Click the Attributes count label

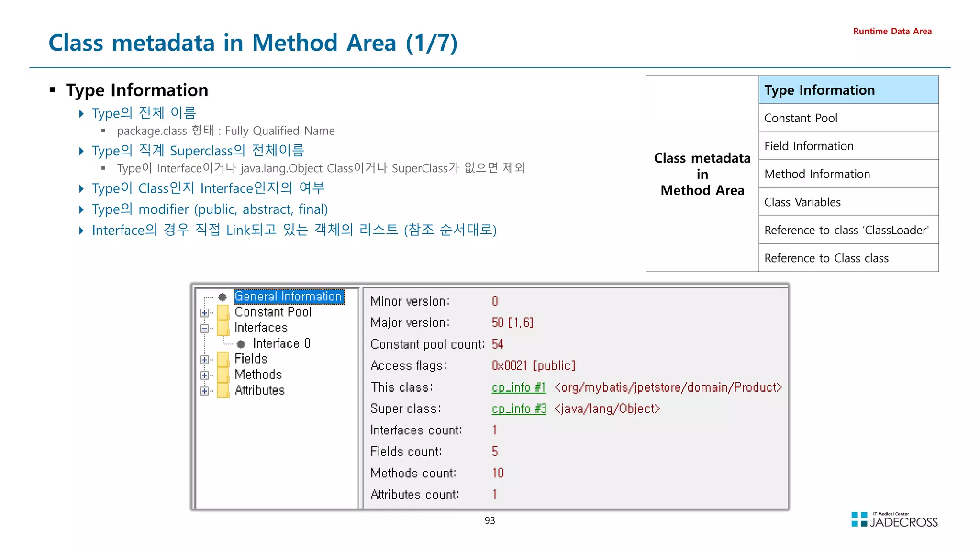point(415,495)
